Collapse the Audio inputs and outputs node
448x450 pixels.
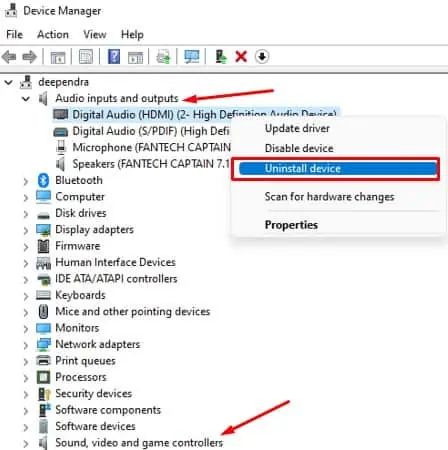26,99
